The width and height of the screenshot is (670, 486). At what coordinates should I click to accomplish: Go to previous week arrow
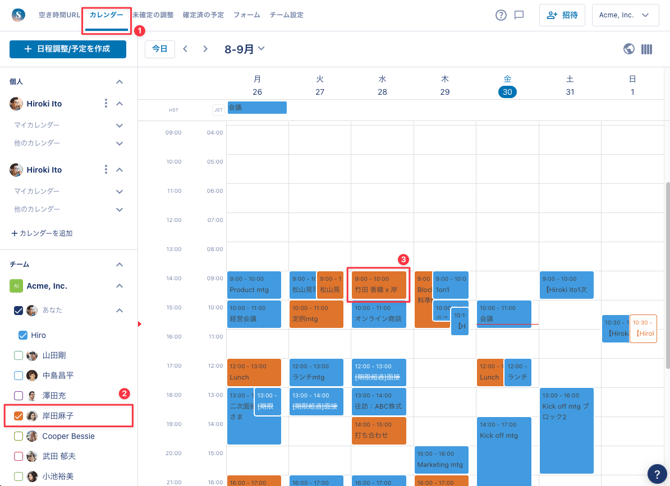(x=185, y=49)
